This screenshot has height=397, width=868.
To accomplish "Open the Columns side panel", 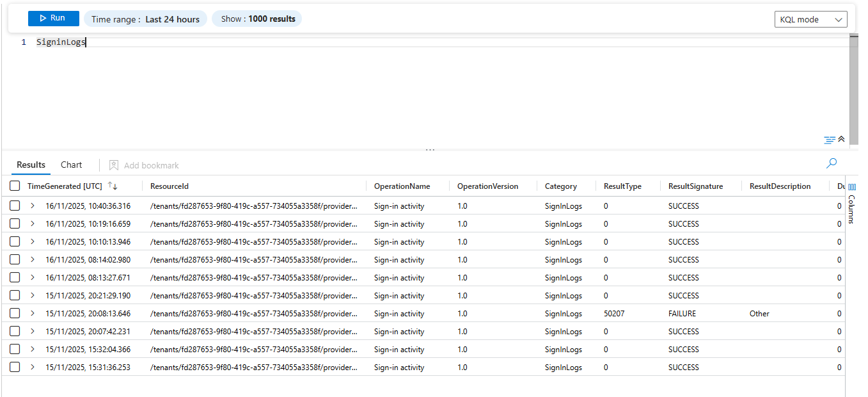I will (851, 204).
